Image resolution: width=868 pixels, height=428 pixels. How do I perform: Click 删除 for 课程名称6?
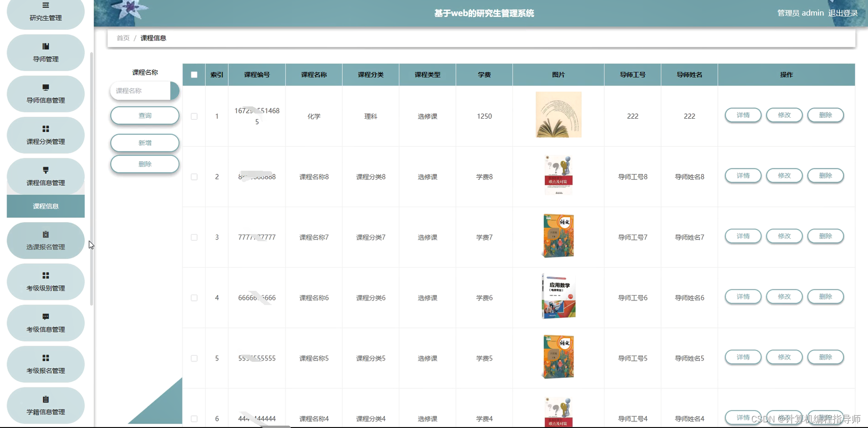click(x=825, y=297)
